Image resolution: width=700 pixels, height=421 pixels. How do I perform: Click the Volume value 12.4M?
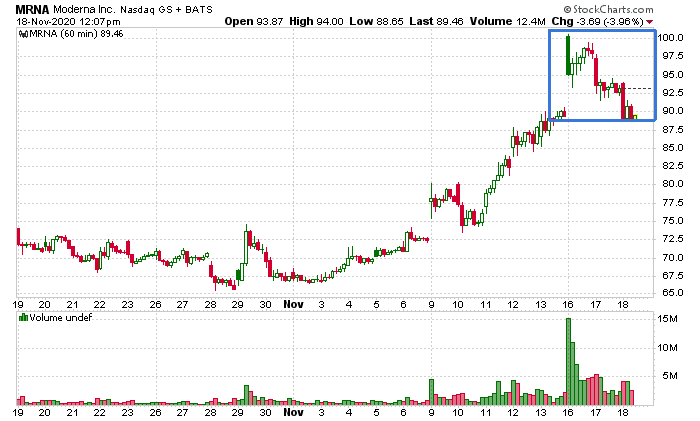coord(530,21)
